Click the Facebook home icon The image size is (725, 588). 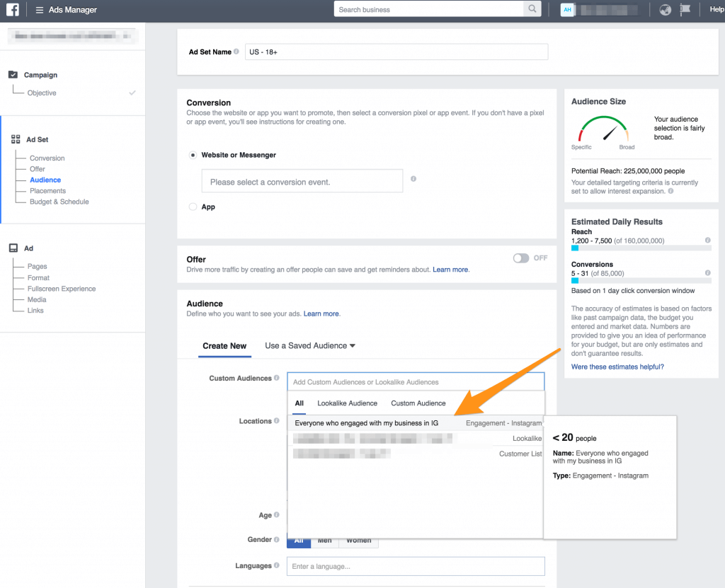click(12, 9)
